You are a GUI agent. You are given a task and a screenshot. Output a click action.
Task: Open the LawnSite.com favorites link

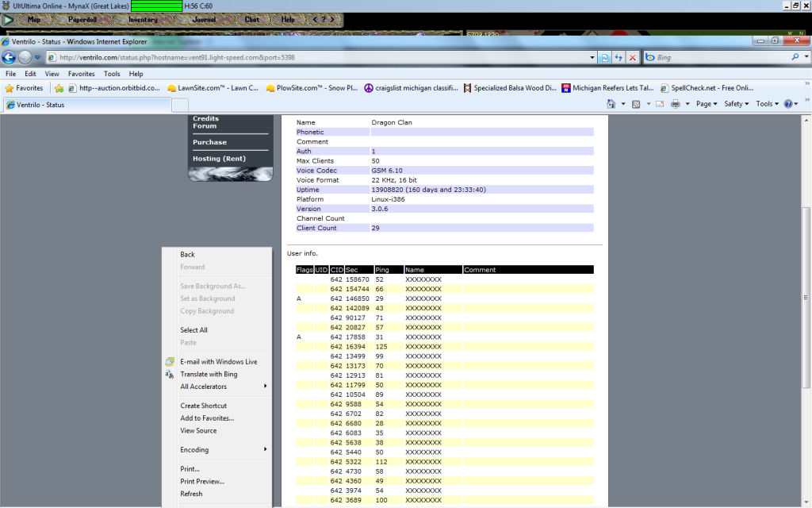213,88
